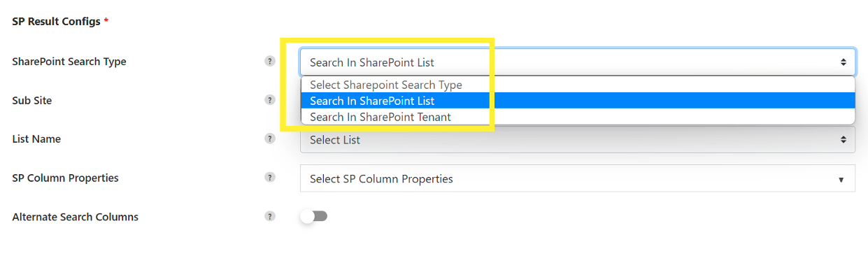Click the 'List Name' label
This screenshot has height=277, width=868.
36,139
